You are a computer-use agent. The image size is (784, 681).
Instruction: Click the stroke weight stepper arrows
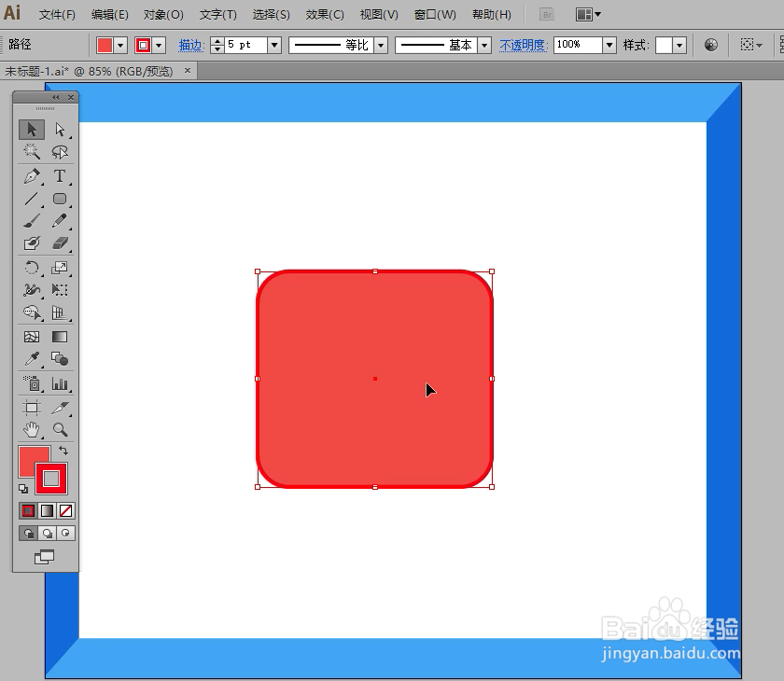(217, 45)
